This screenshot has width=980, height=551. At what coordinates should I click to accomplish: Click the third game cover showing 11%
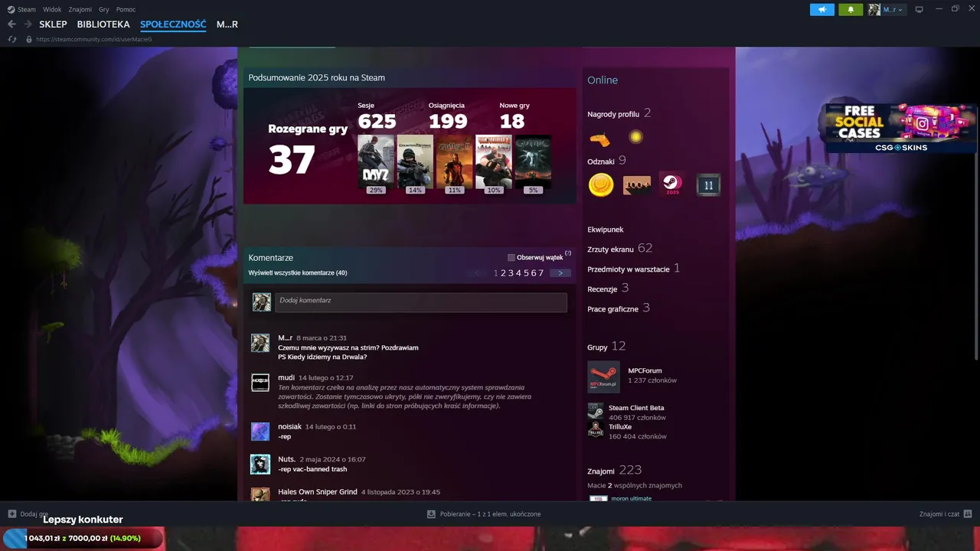(x=455, y=161)
